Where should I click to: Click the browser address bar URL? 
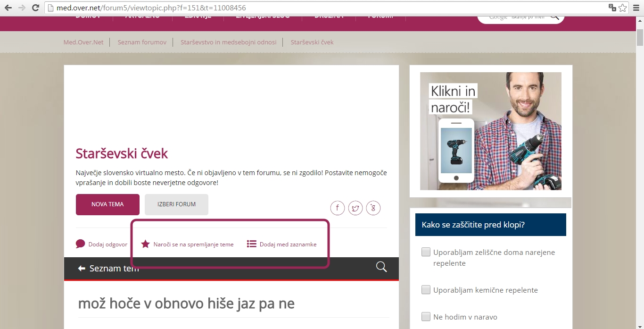tap(151, 8)
